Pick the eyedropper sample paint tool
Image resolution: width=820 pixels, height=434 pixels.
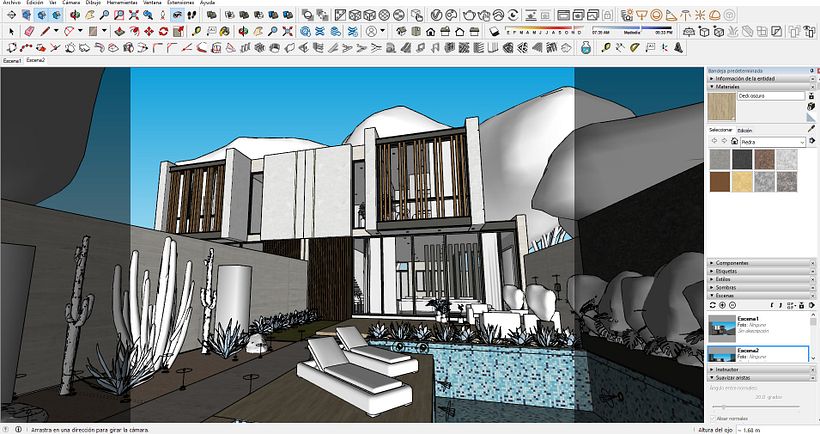pyautogui.click(x=811, y=128)
